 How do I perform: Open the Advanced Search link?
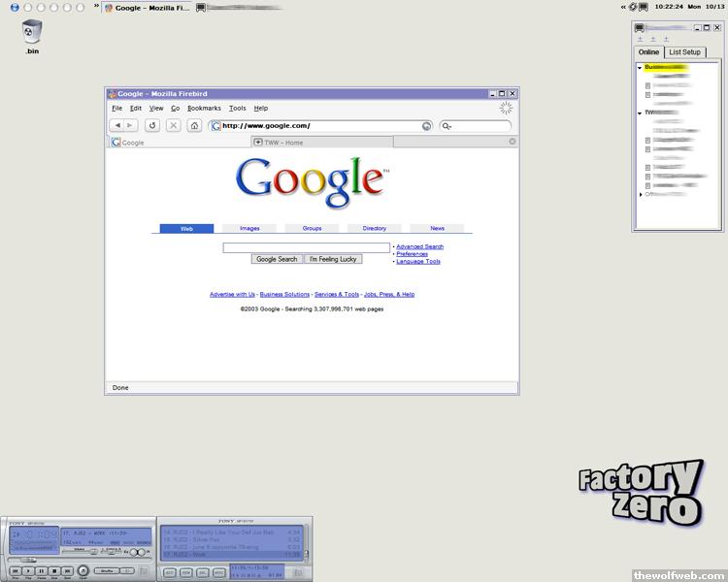419,246
